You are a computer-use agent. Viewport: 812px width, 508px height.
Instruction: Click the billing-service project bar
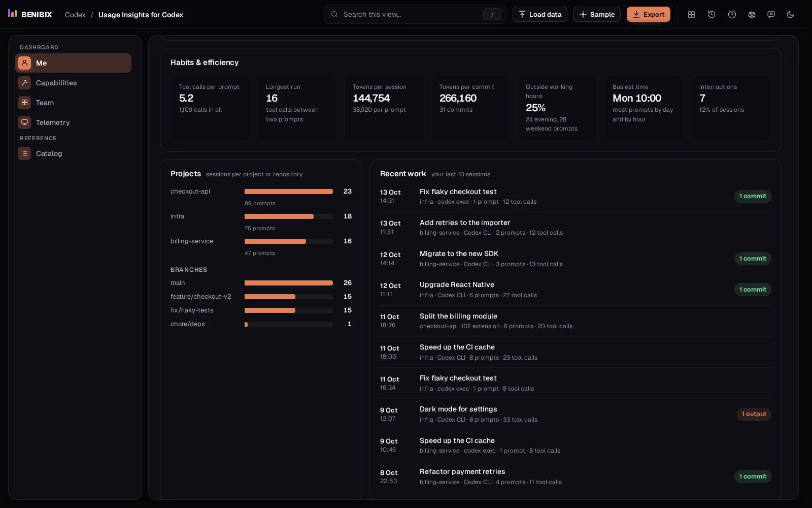tap(289, 241)
